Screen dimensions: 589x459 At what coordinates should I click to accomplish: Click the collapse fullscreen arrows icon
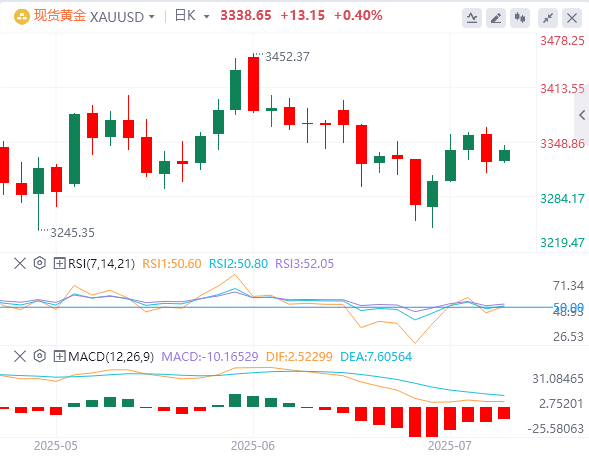coord(548,18)
